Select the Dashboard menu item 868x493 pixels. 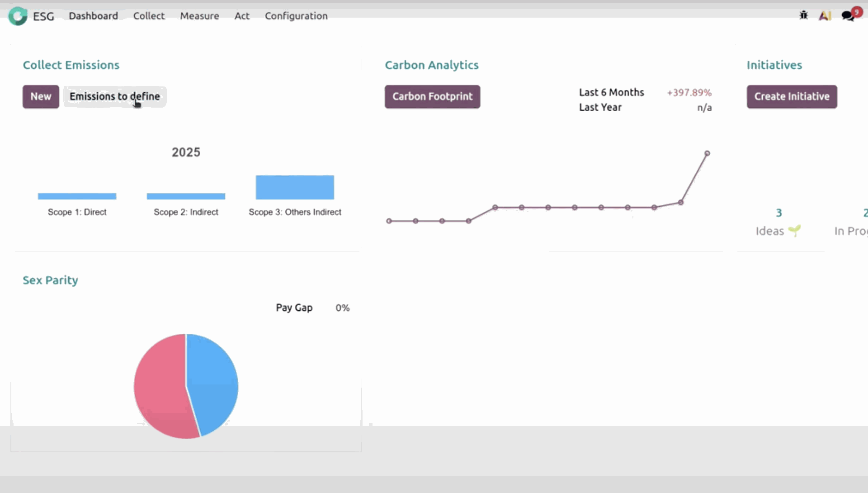(93, 16)
